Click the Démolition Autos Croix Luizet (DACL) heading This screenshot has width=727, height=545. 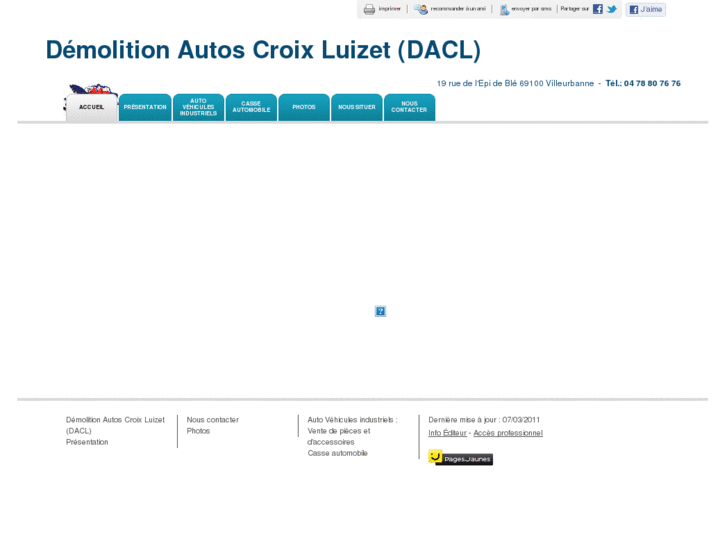pos(263,50)
